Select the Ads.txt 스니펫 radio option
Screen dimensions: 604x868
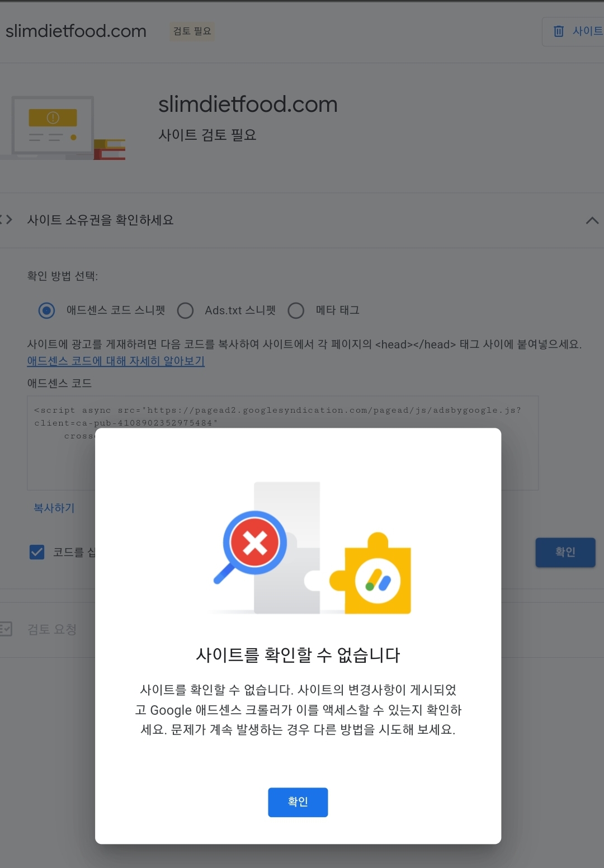coord(185,310)
